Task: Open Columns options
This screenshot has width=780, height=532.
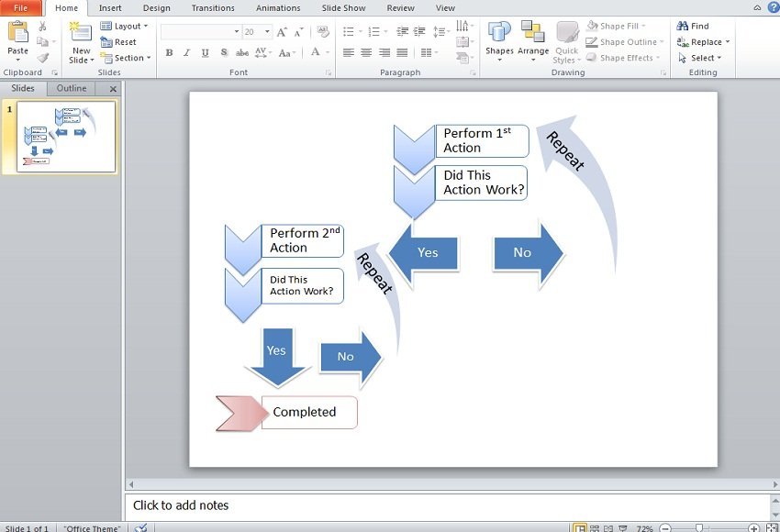Action: point(429,52)
